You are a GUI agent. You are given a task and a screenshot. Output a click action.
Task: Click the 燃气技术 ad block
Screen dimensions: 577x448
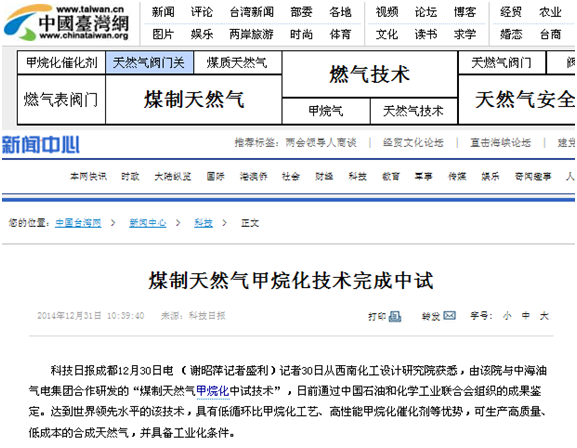coord(369,74)
